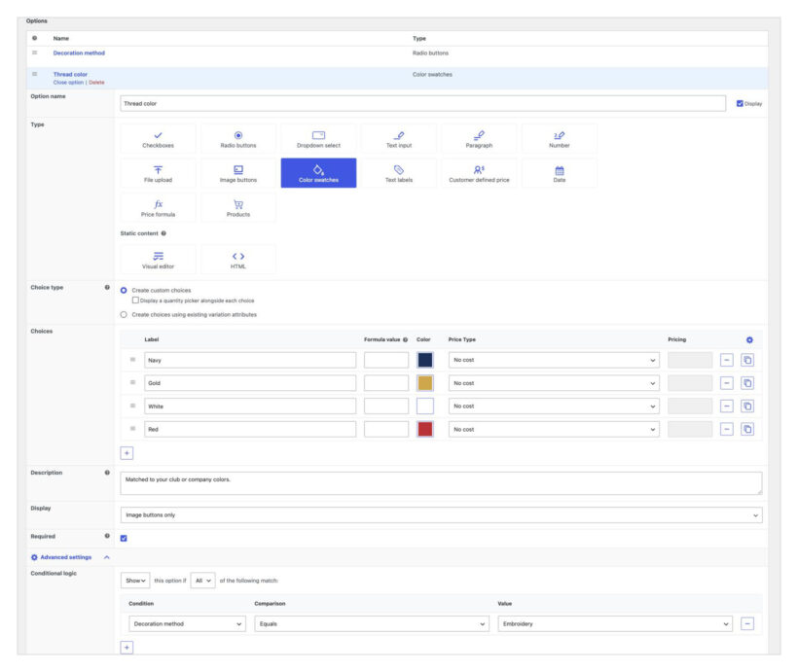Select the Color swatches type
The height and width of the screenshot is (672, 798).
click(318, 173)
